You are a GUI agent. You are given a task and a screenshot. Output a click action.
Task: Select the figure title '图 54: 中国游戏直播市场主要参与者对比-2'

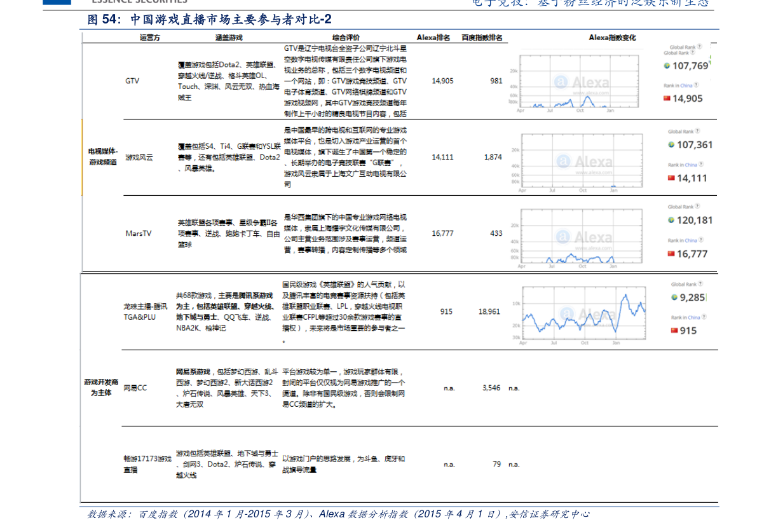pos(210,19)
